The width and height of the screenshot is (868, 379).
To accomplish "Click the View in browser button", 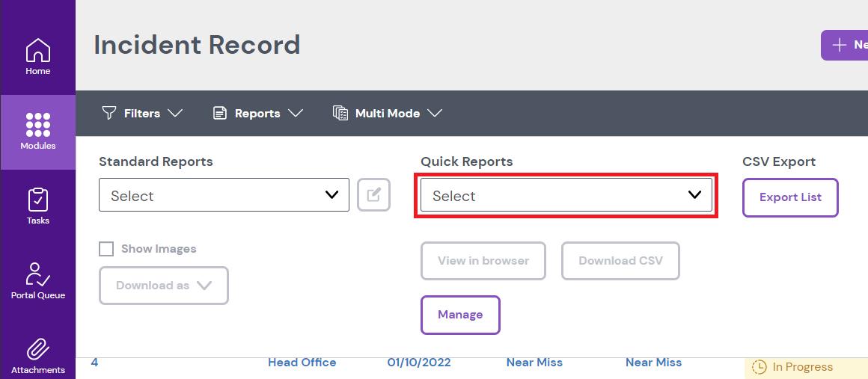I will pyautogui.click(x=483, y=261).
